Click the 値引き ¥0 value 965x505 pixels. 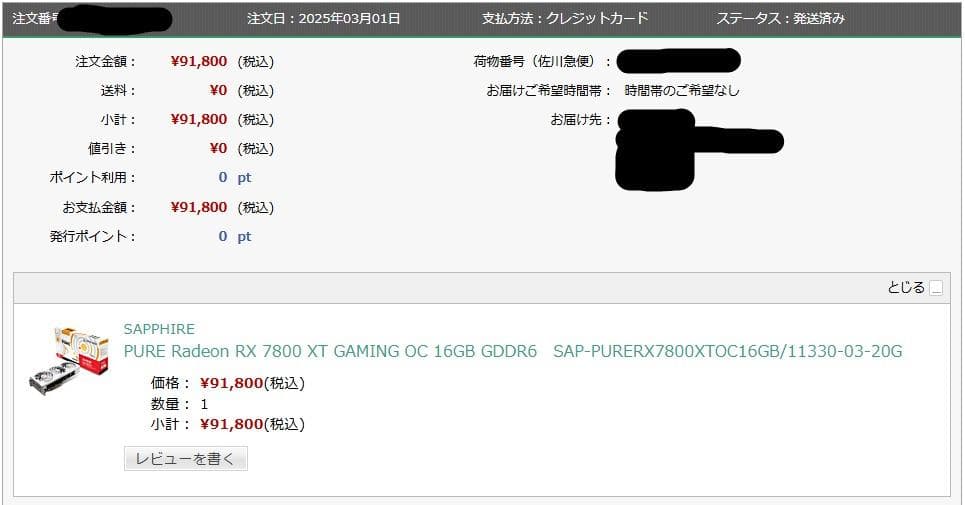(218, 148)
